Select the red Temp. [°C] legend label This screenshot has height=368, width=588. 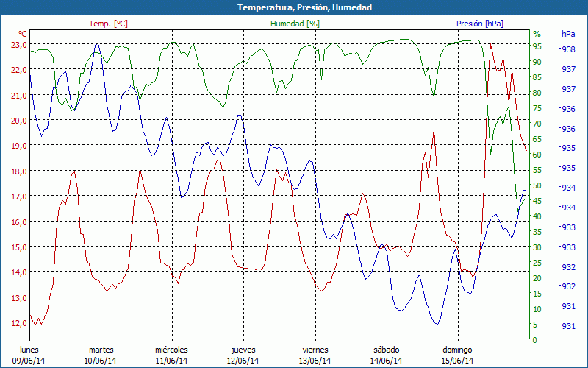point(108,24)
